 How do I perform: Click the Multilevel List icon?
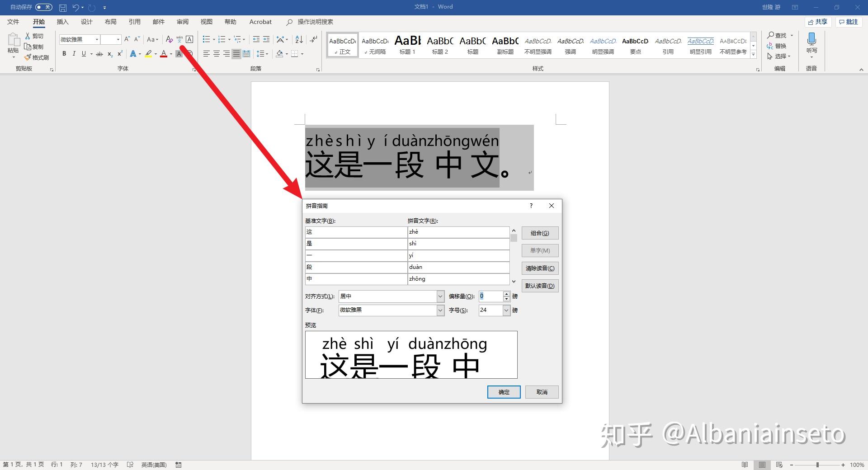point(237,39)
